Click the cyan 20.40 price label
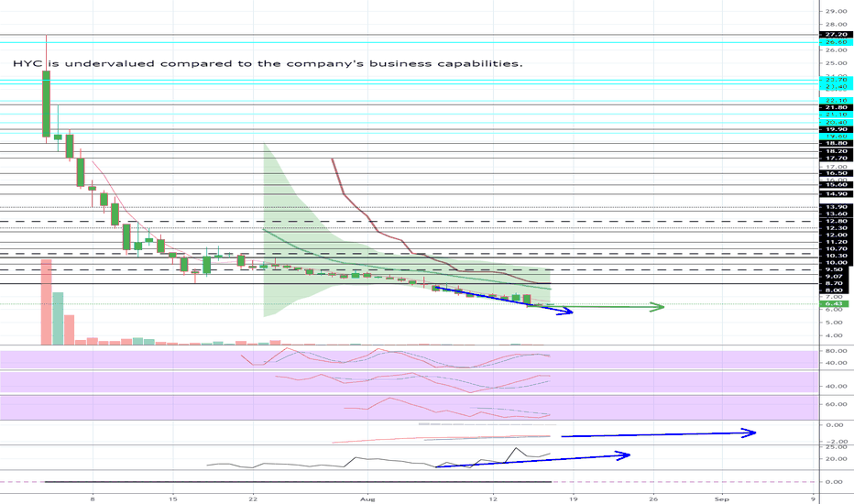The width and height of the screenshot is (854, 504). coord(836,123)
